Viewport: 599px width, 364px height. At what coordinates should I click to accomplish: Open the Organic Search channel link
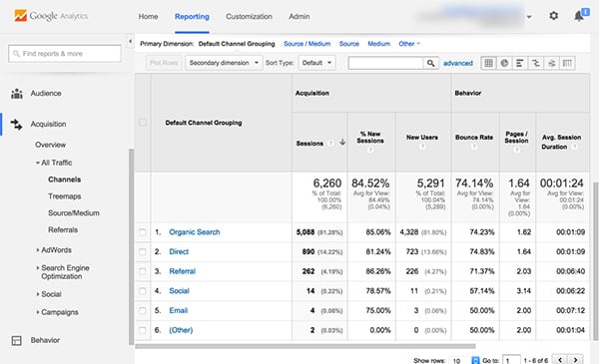(x=195, y=232)
